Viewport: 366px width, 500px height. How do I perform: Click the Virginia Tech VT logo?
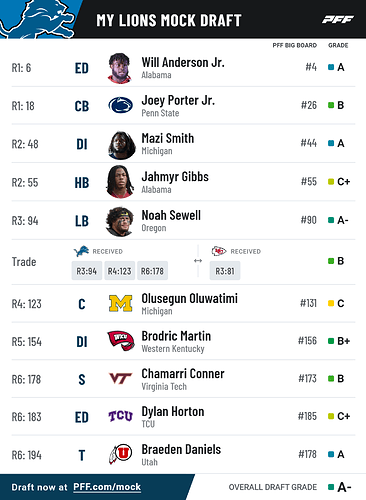pos(120,378)
